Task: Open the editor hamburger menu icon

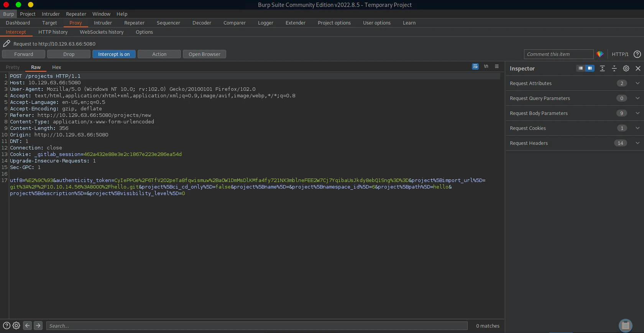Action: [x=497, y=66]
